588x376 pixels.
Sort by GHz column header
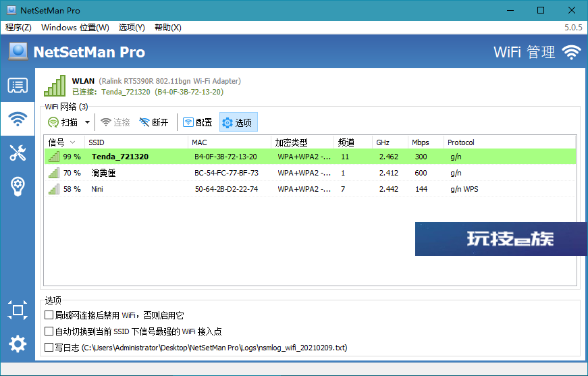coord(390,142)
